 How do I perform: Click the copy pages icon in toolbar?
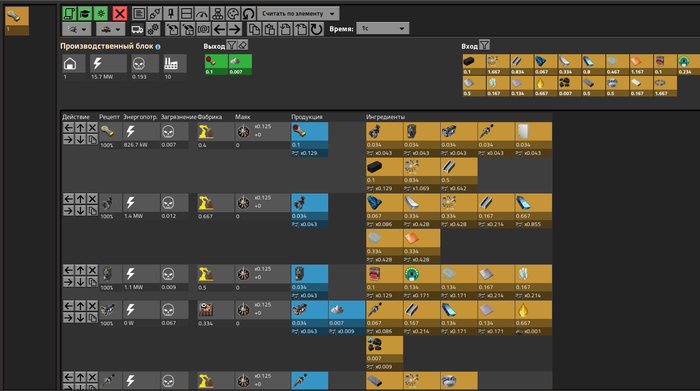point(254,29)
